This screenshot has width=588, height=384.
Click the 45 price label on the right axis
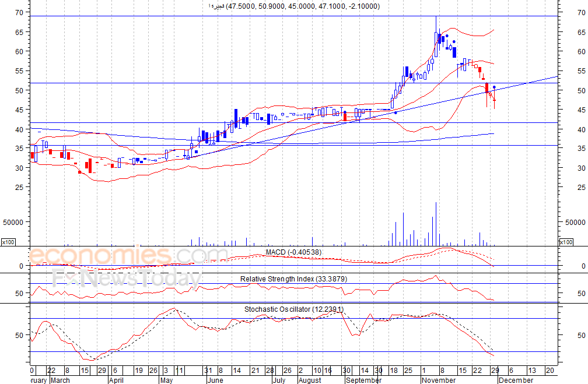[x=582, y=110]
